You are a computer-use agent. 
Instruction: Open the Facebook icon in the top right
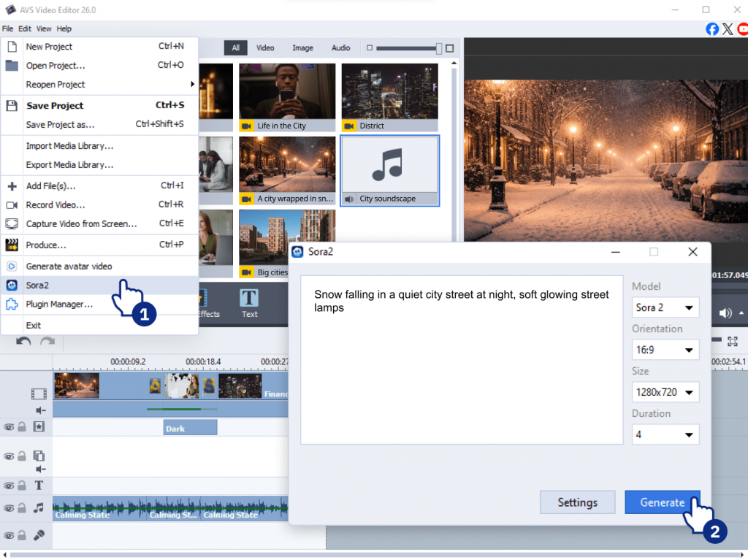pyautogui.click(x=712, y=28)
